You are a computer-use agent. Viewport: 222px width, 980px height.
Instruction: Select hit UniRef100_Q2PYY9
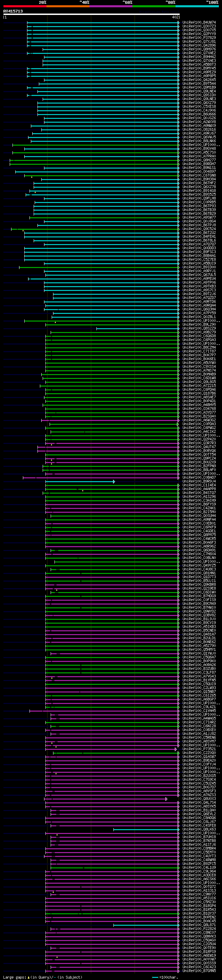pyautogui.click(x=199, y=34)
